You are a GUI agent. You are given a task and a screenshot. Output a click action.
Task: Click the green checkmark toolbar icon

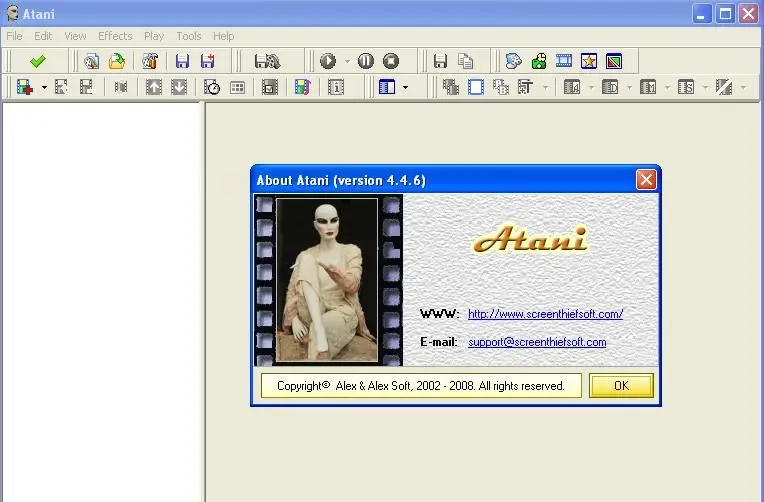pos(38,61)
